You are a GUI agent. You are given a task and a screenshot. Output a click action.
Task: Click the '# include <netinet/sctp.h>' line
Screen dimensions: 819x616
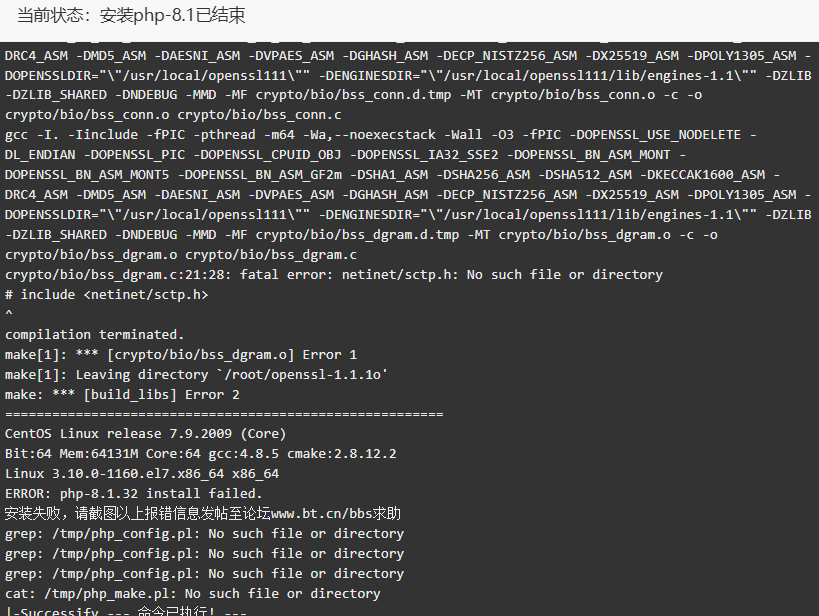[x=107, y=295]
